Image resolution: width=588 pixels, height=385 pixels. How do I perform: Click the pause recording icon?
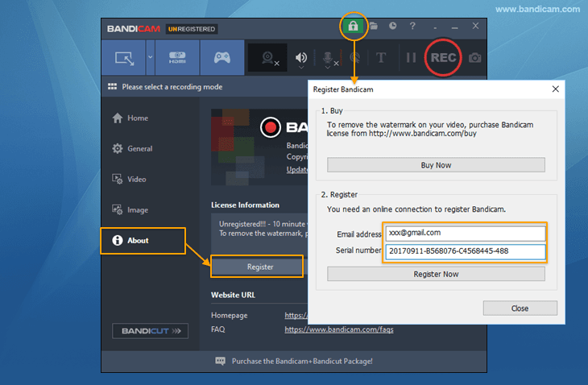pyautogui.click(x=411, y=58)
